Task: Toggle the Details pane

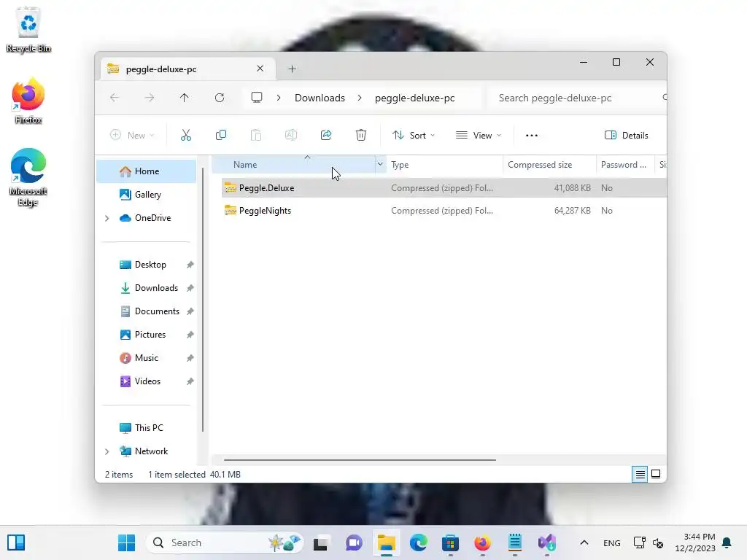Action: pyautogui.click(x=626, y=135)
